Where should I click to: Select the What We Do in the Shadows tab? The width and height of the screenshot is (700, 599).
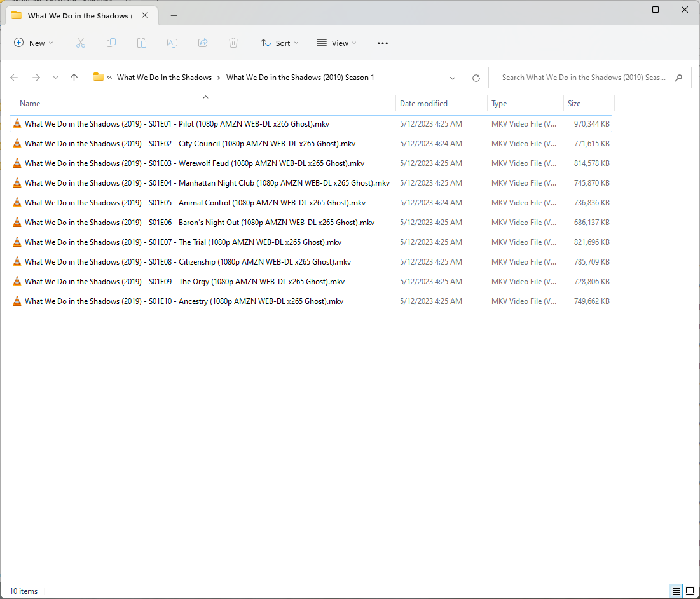pos(80,16)
